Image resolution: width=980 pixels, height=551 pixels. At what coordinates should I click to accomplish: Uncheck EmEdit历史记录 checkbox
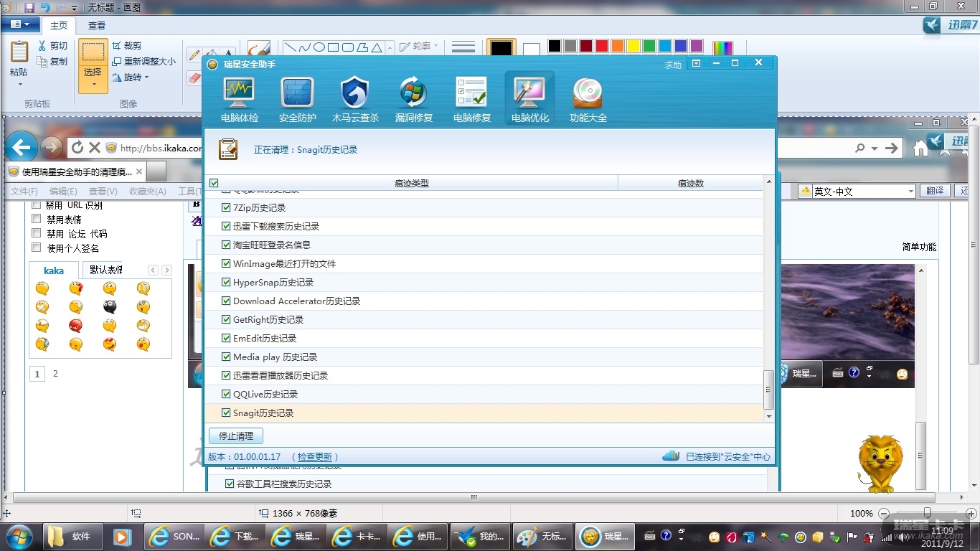pyautogui.click(x=227, y=339)
